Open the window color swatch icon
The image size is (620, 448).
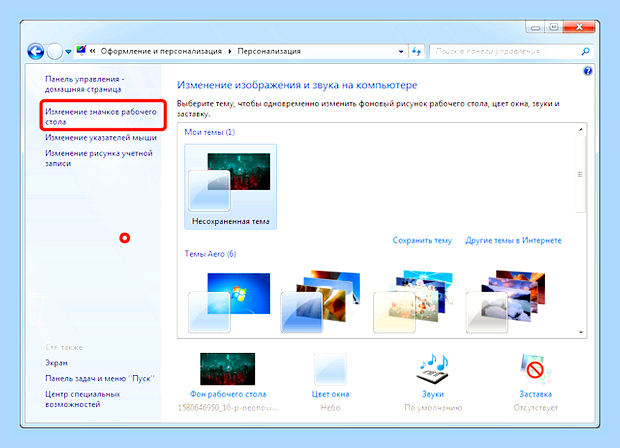click(x=330, y=369)
